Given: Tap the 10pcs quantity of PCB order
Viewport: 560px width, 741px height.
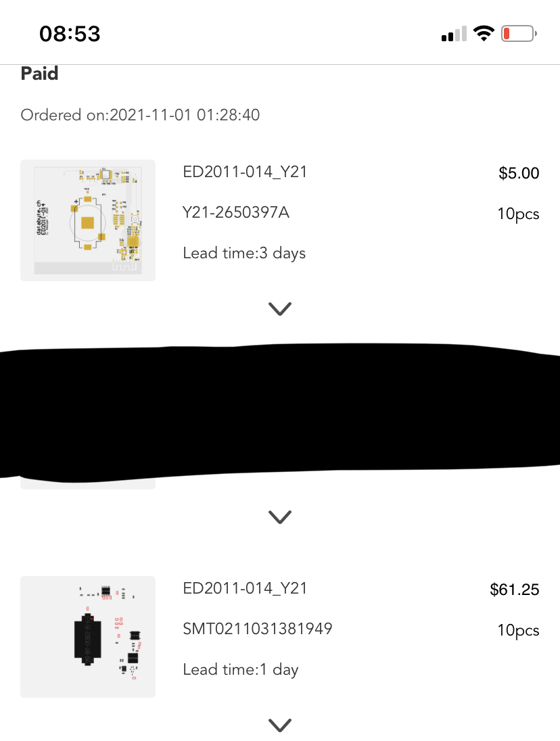Looking at the screenshot, I should click(x=519, y=214).
